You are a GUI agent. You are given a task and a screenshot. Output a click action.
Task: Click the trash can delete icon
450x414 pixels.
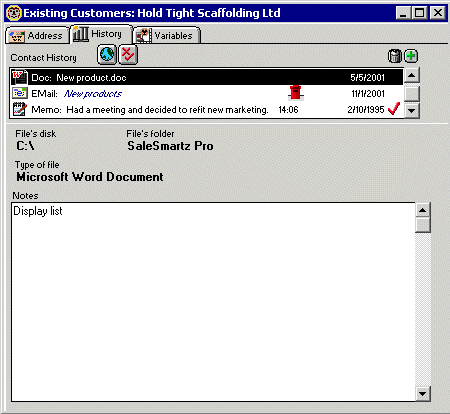click(x=395, y=56)
